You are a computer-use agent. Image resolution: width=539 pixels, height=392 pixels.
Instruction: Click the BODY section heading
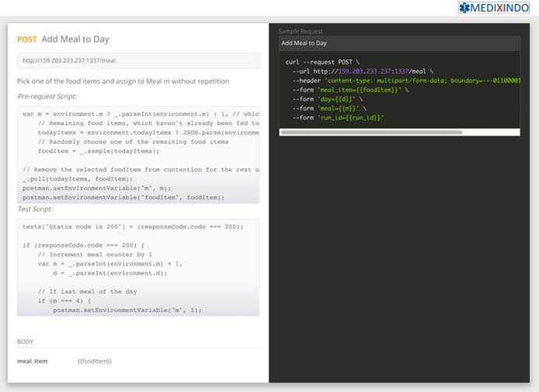click(25, 342)
